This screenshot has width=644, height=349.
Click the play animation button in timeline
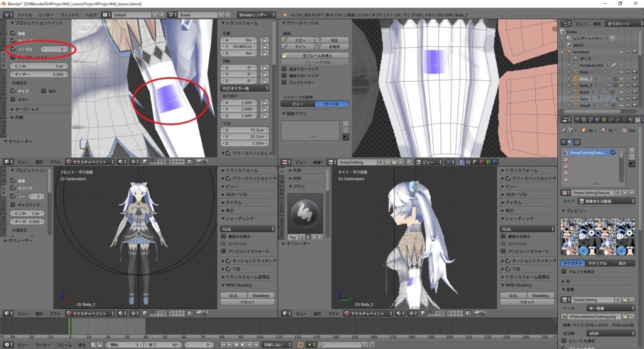[x=243, y=345]
